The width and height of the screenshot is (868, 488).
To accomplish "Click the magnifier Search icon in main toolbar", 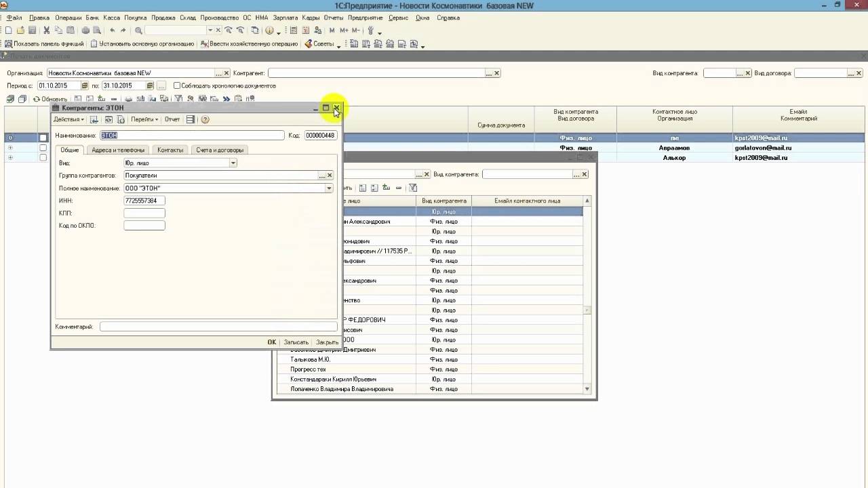I will point(138,30).
